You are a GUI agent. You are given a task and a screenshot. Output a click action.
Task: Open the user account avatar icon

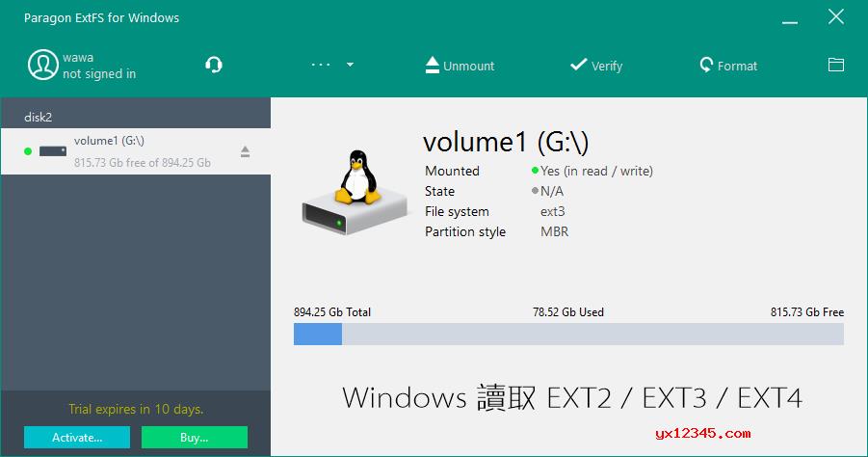coord(43,65)
